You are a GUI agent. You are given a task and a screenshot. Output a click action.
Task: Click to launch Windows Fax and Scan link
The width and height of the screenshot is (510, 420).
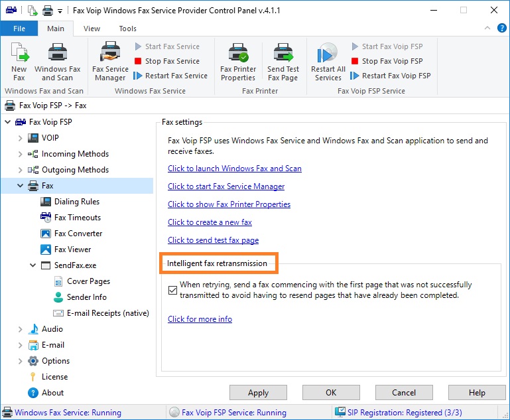click(235, 169)
